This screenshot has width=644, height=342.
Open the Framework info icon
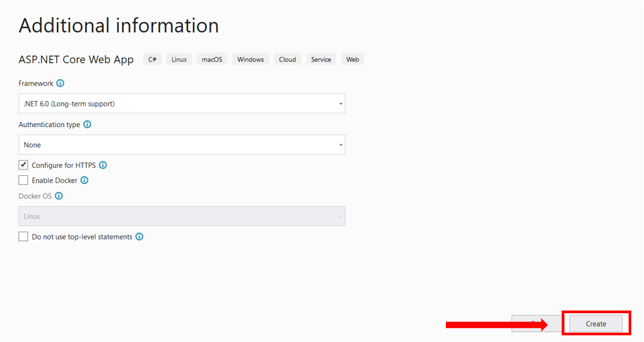click(x=60, y=84)
